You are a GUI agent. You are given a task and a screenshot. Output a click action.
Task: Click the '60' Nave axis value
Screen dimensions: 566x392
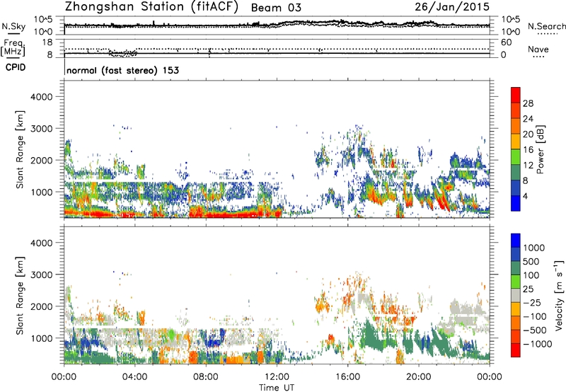point(506,42)
